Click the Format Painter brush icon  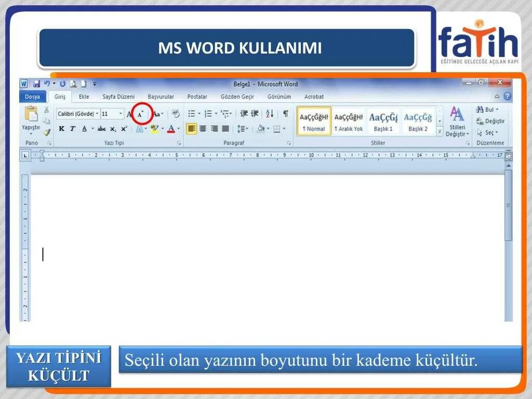tap(46, 132)
